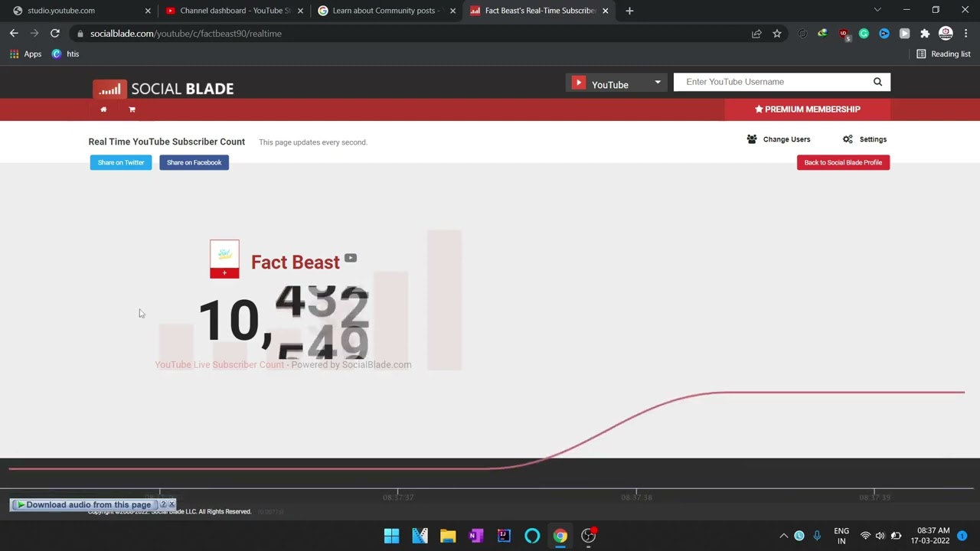Open the Social Blade home icon
This screenshot has width=980, height=551.
(x=103, y=109)
